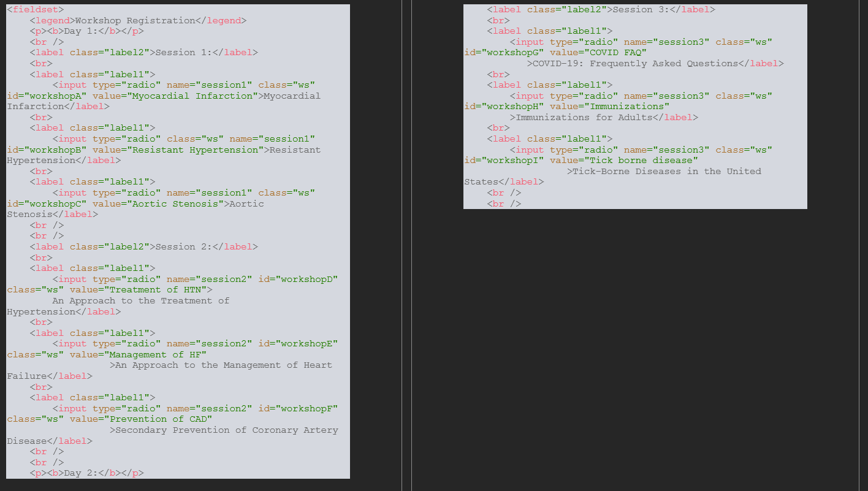This screenshot has width=868, height=491.
Task: Click the opening fieldset tag
Action: 35,10
